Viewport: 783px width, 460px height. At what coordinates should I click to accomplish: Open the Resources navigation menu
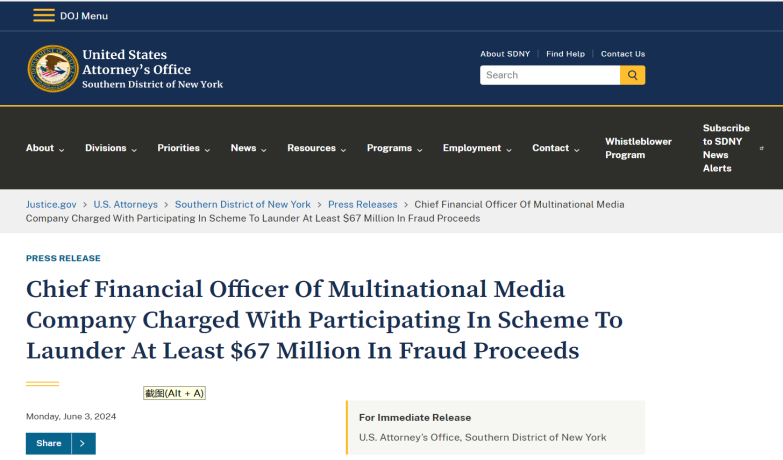(x=317, y=148)
